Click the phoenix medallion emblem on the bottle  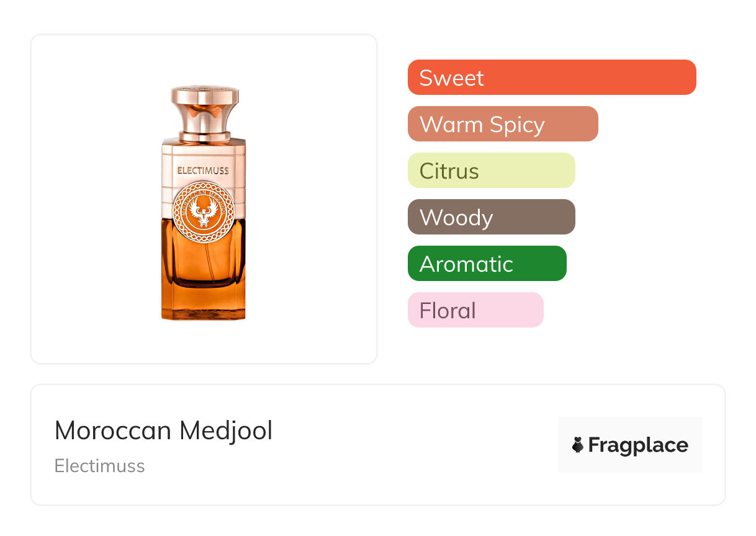[204, 210]
